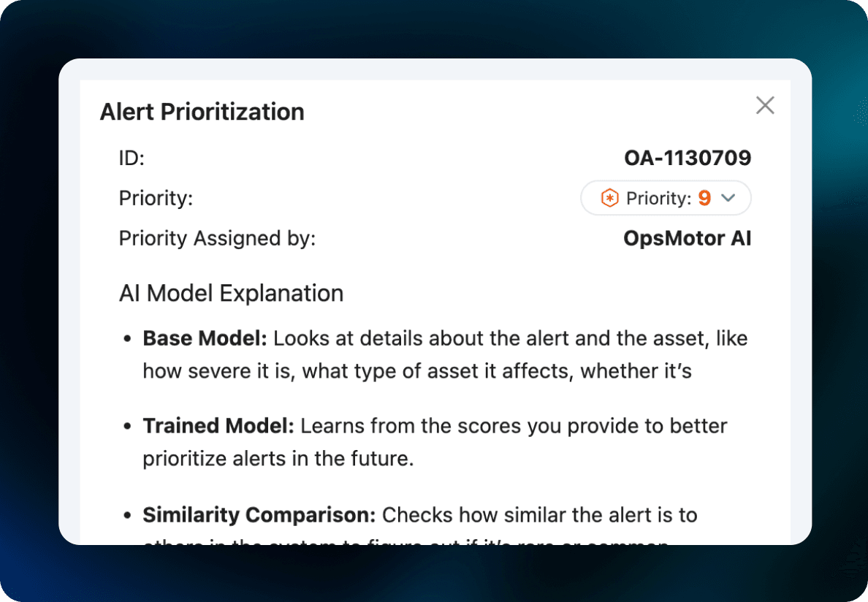The image size is (868, 602).
Task: Expand the priority chevron arrow
Action: (728, 197)
